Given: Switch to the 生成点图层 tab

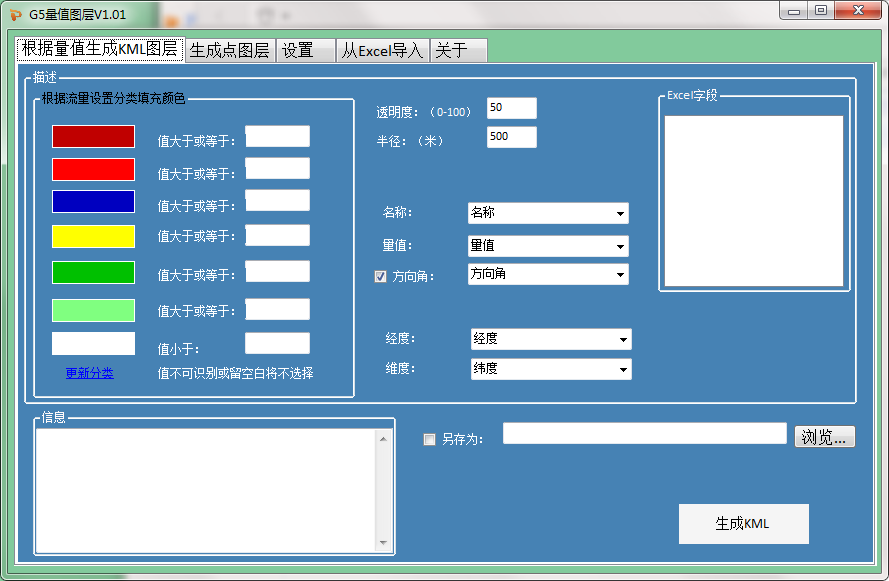Looking at the screenshot, I should click(x=230, y=50).
